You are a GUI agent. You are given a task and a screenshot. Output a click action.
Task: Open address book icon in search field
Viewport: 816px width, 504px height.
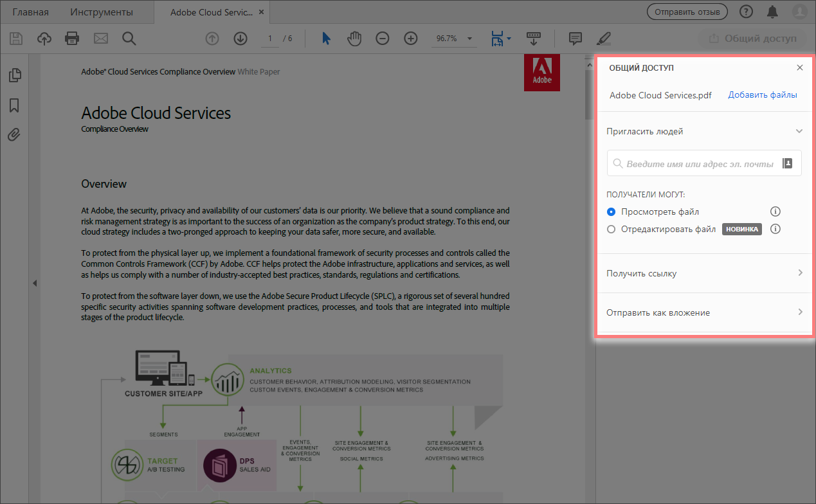[787, 163]
